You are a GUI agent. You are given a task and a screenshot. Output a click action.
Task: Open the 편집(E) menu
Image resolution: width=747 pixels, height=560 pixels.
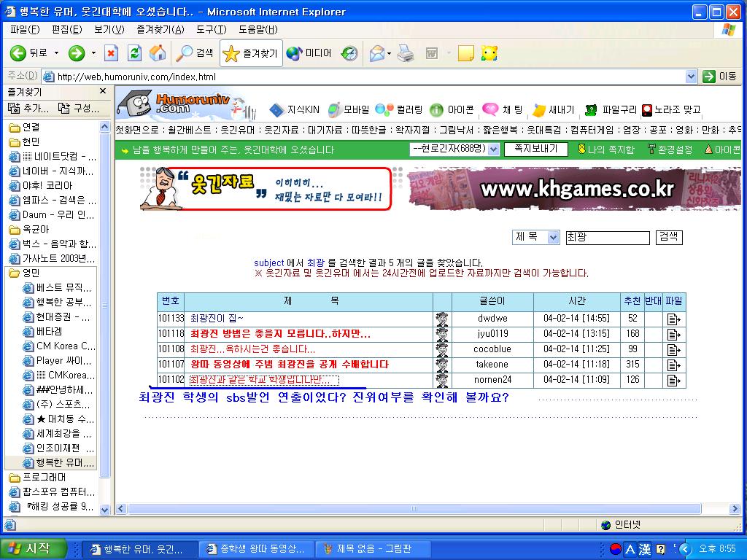point(66,29)
